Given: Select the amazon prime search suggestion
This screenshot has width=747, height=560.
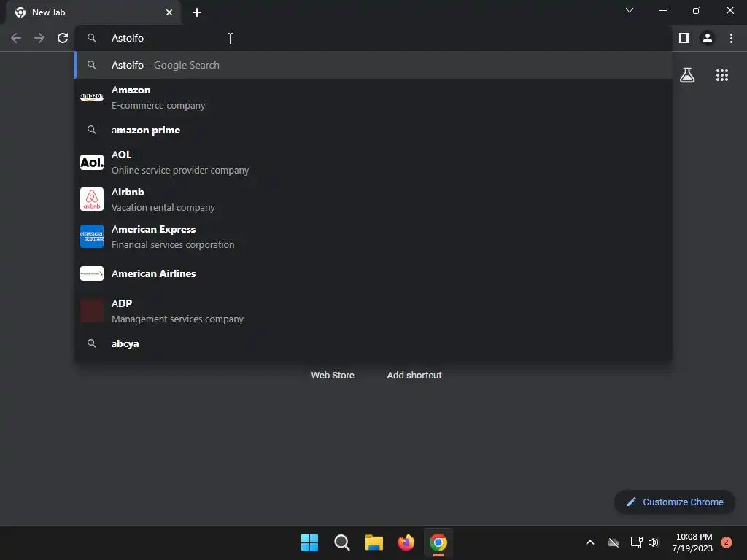Looking at the screenshot, I should pyautogui.click(x=373, y=130).
